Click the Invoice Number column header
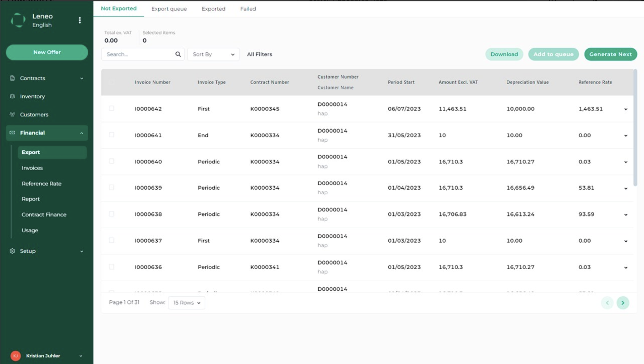The height and width of the screenshot is (364, 644). [152, 82]
